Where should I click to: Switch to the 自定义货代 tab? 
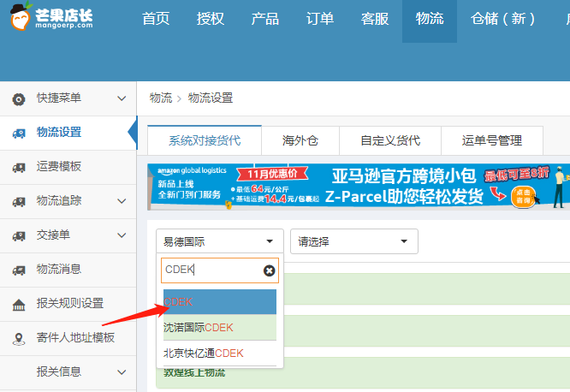pyautogui.click(x=390, y=140)
